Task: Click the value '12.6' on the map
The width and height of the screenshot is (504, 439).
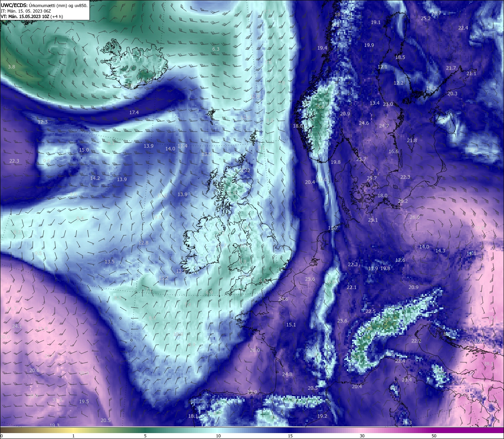Action: (400, 260)
